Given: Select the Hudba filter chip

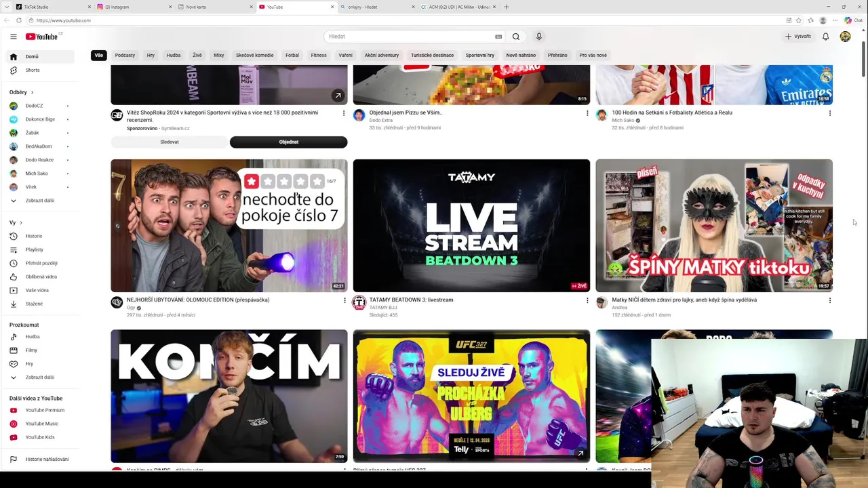Looking at the screenshot, I should (x=174, y=56).
